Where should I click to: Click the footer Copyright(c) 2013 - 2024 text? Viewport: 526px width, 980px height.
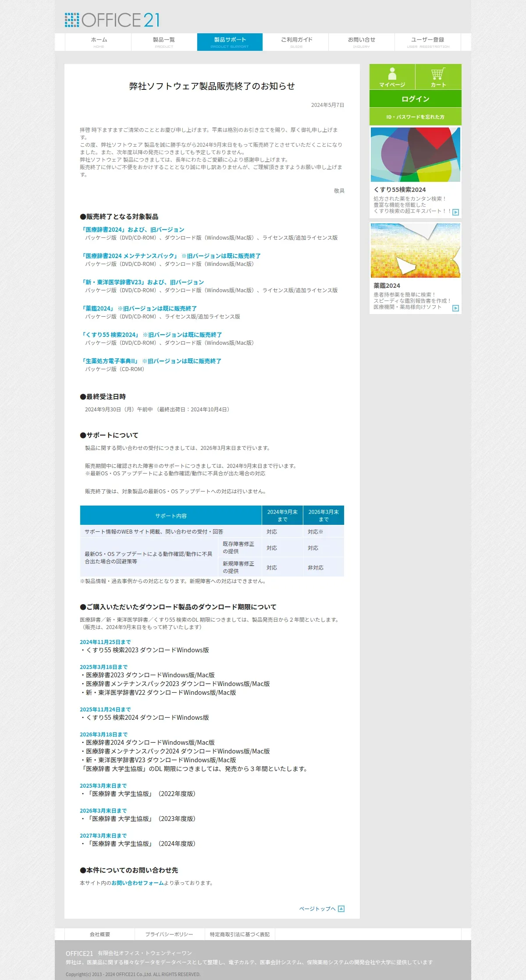click(133, 974)
